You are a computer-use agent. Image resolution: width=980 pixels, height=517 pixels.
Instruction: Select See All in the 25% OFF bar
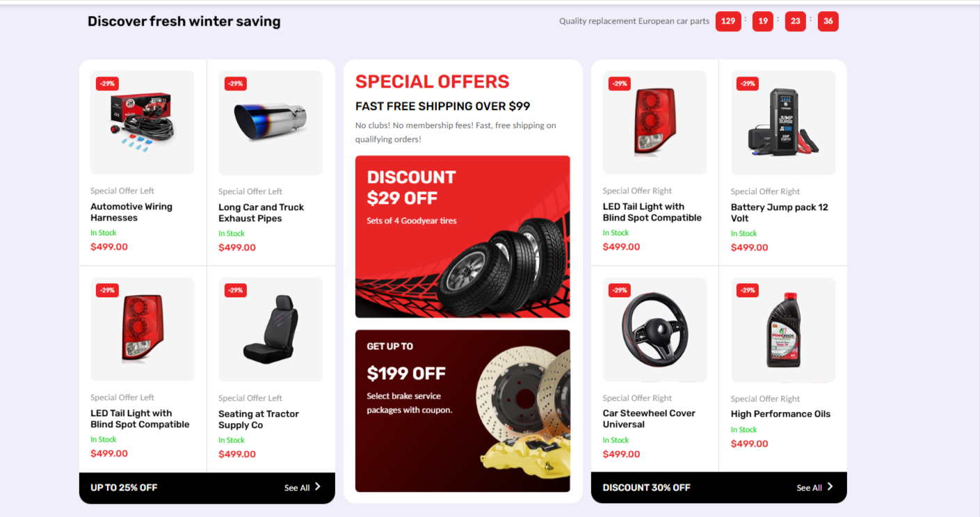click(297, 488)
